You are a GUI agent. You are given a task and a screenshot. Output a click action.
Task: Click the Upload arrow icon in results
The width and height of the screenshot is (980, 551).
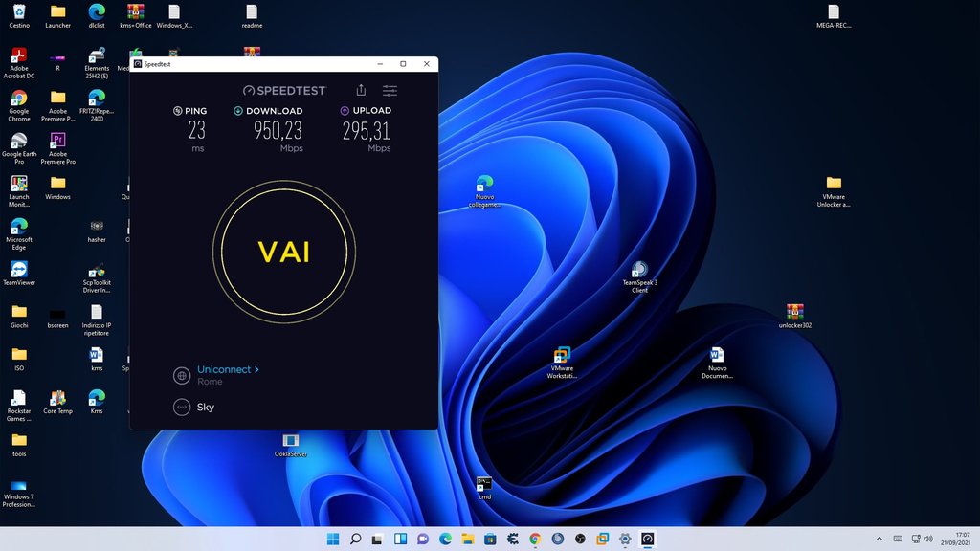tap(345, 111)
